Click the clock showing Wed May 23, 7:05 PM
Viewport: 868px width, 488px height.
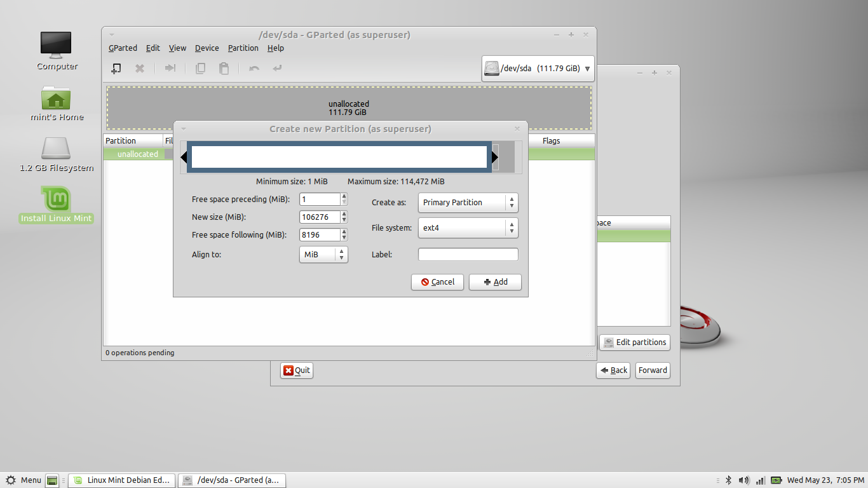(825, 480)
